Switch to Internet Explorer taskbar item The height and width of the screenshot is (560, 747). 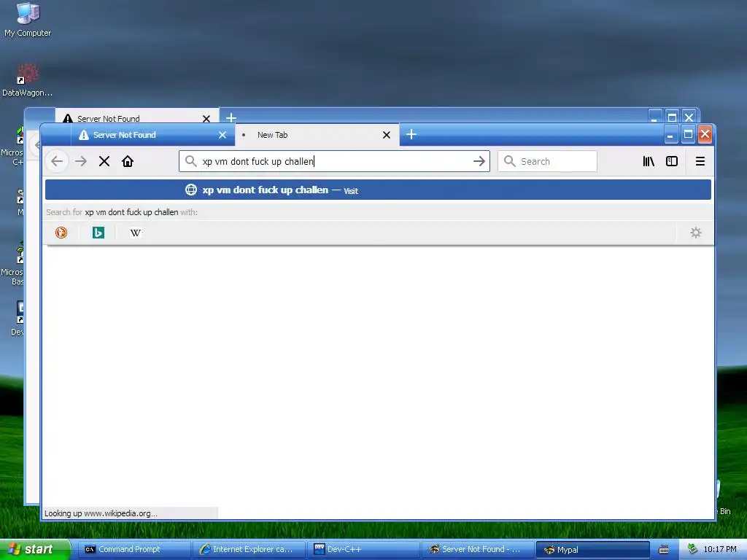[249, 549]
